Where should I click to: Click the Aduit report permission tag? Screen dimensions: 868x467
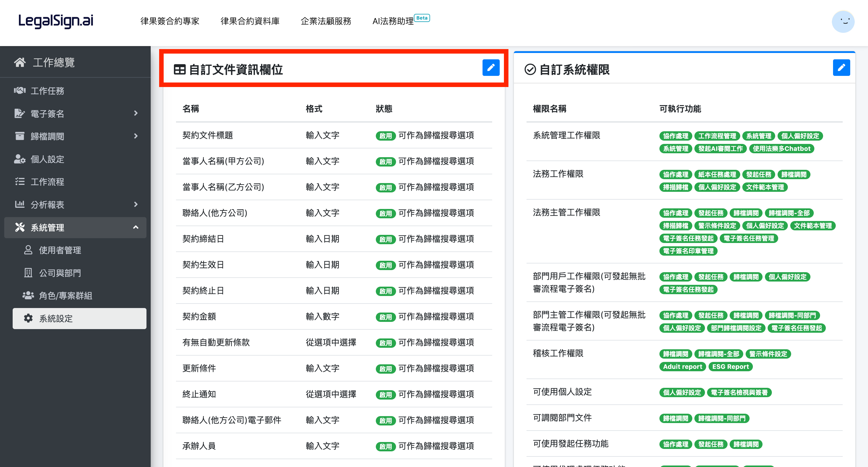682,366
